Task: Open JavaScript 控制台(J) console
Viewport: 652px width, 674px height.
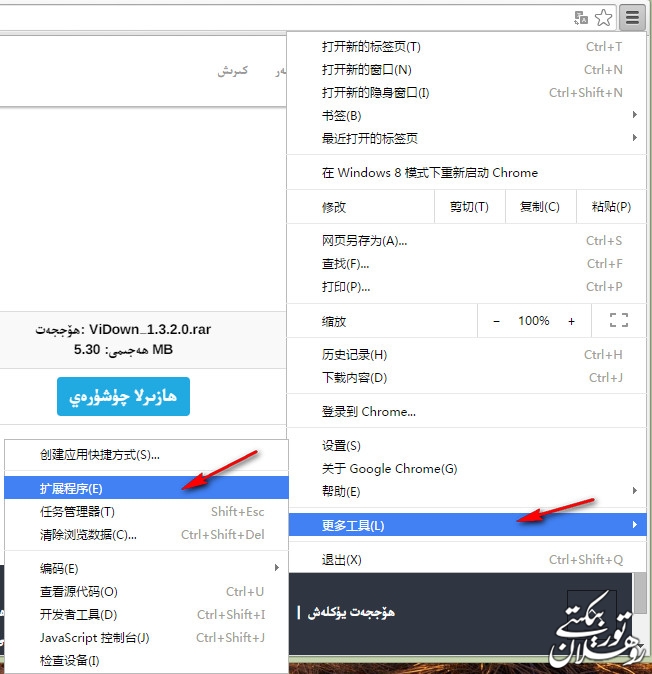Action: click(146, 637)
